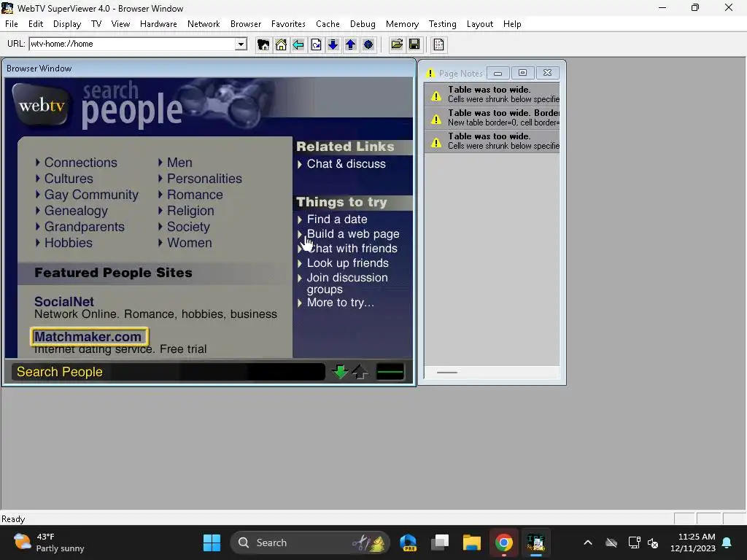The height and width of the screenshot is (560, 747).
Task: Open the Hardware menu
Action: [158, 24]
